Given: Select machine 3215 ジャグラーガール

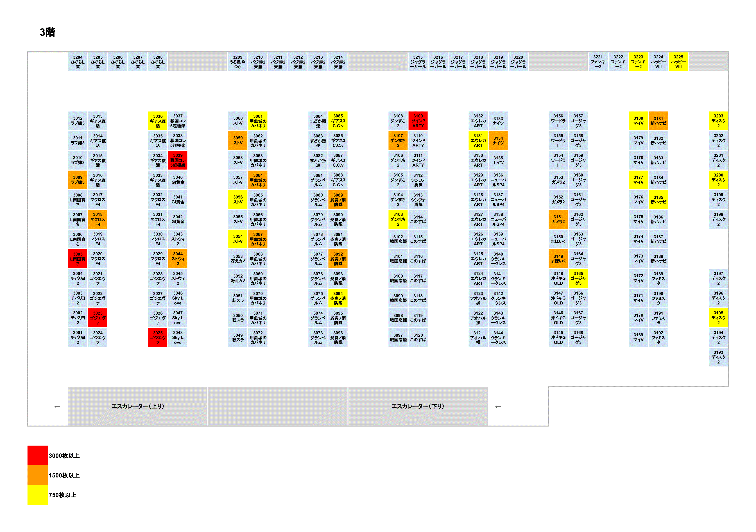Looking at the screenshot, I should [418, 62].
